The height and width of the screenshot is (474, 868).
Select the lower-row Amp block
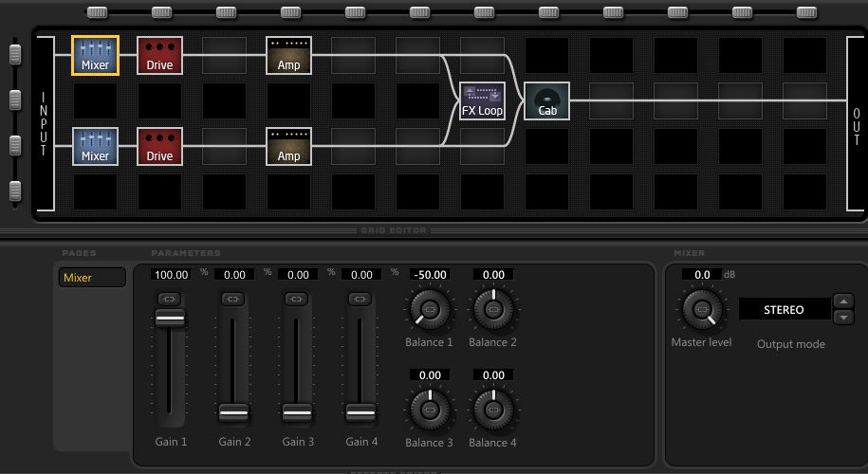tap(288, 147)
